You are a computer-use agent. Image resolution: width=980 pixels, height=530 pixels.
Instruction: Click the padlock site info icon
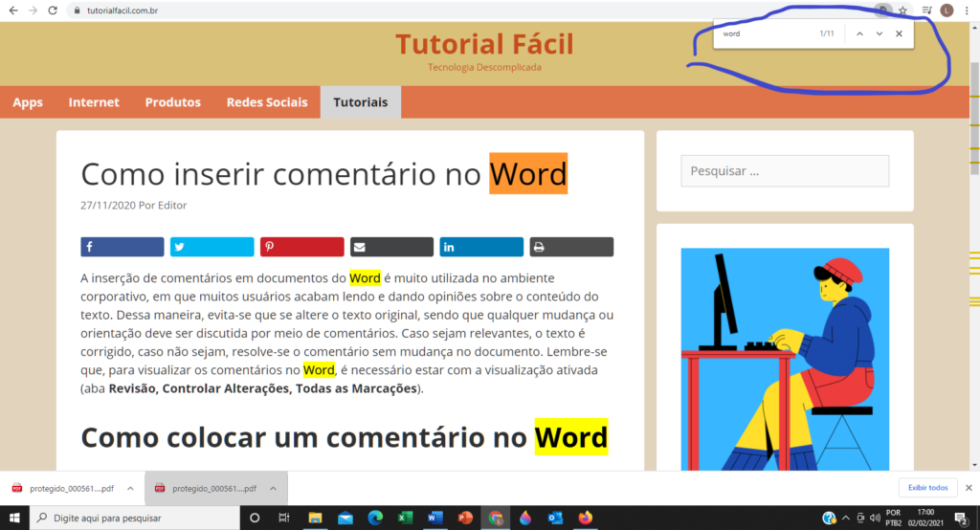(x=77, y=11)
